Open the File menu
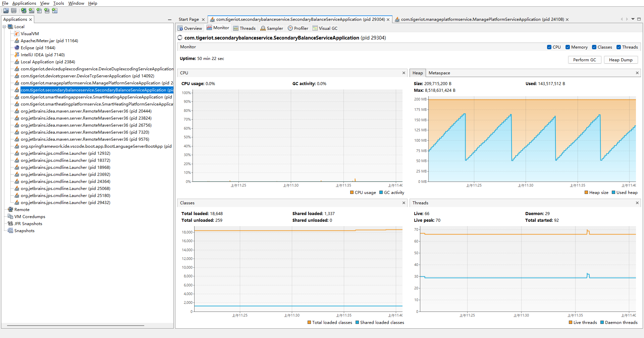 [x=5, y=3]
